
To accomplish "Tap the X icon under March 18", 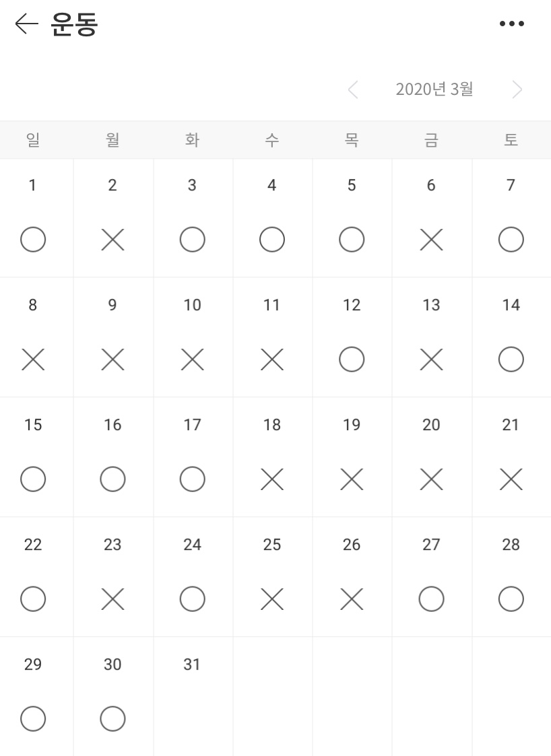I will coord(272,480).
